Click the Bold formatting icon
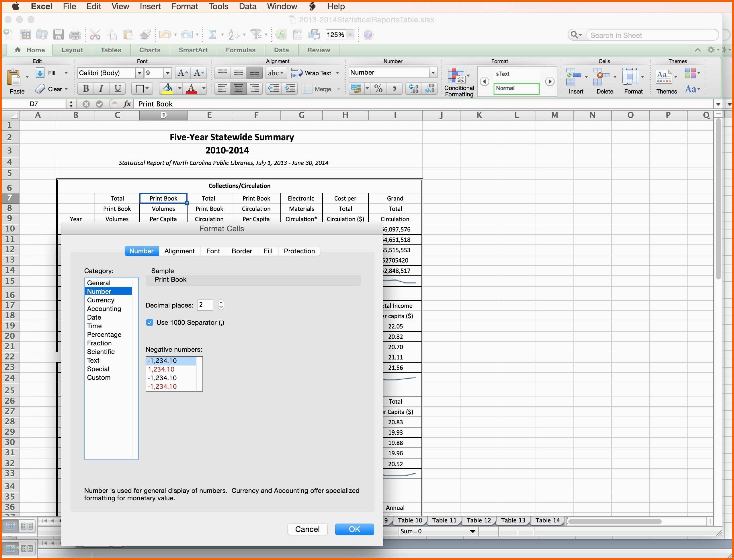The width and height of the screenshot is (734, 560). 86,89
